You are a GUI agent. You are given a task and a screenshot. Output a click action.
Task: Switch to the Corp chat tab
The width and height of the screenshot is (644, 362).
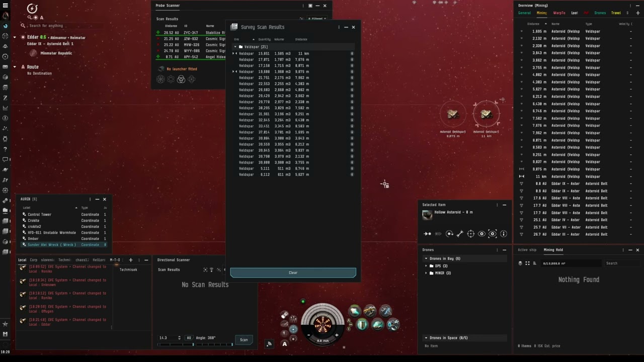coord(33,260)
